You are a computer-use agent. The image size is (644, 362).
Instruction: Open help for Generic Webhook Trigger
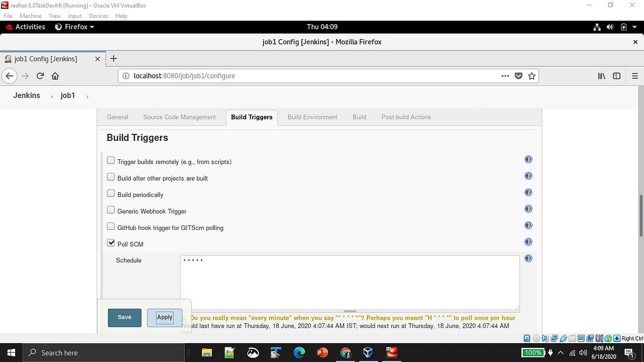528,209
